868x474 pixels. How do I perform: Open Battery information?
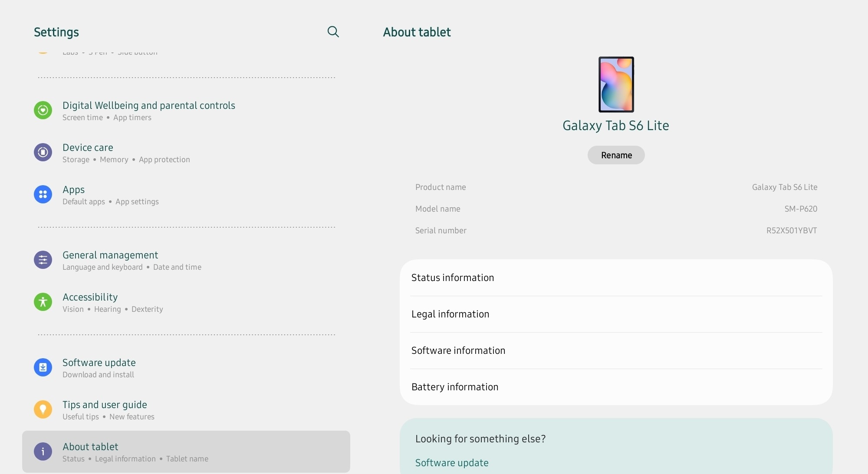point(616,387)
